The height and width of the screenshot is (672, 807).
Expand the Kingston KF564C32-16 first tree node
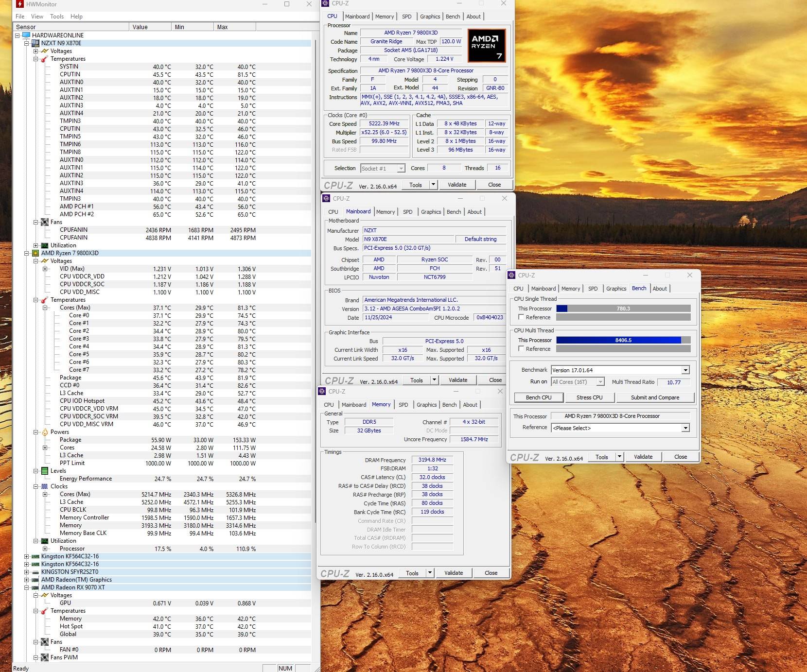pos(26,556)
